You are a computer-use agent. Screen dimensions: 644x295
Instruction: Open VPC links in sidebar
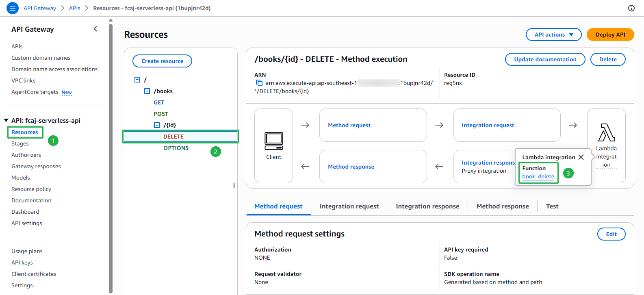coord(24,80)
